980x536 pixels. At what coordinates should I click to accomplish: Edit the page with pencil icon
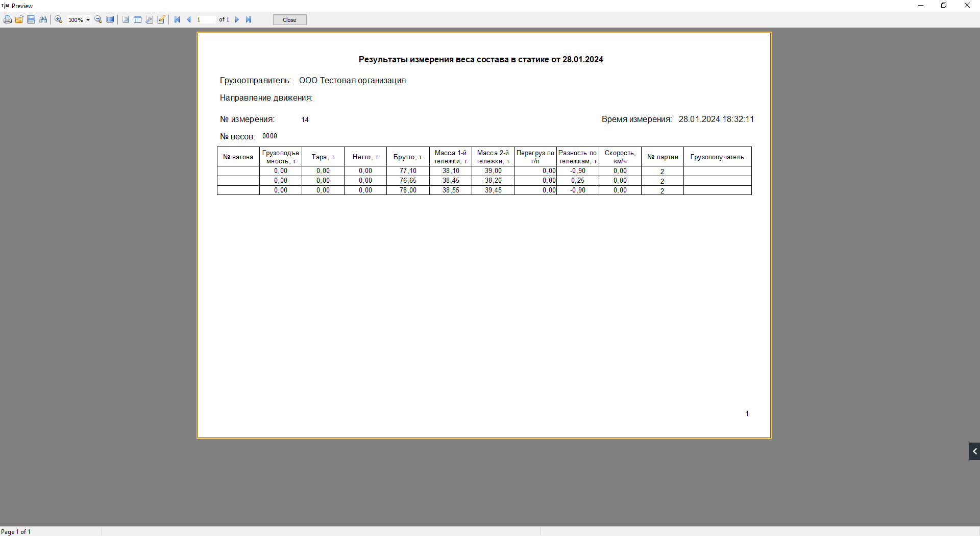tap(161, 20)
